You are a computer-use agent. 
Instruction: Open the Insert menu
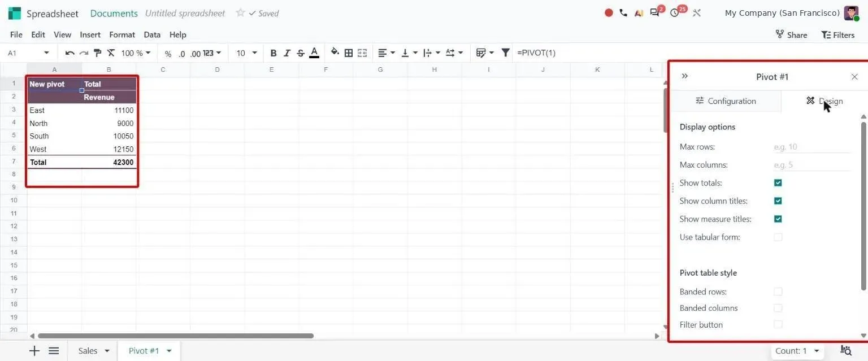click(x=90, y=34)
